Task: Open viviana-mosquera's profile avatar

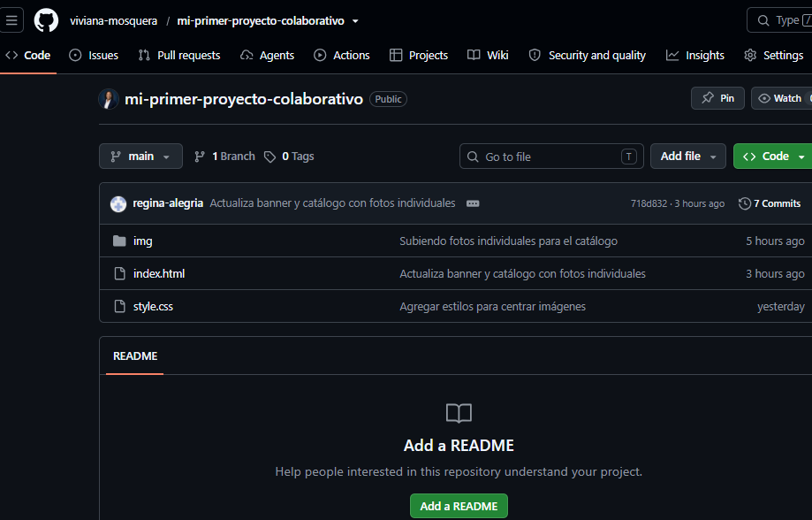Action: 108,99
